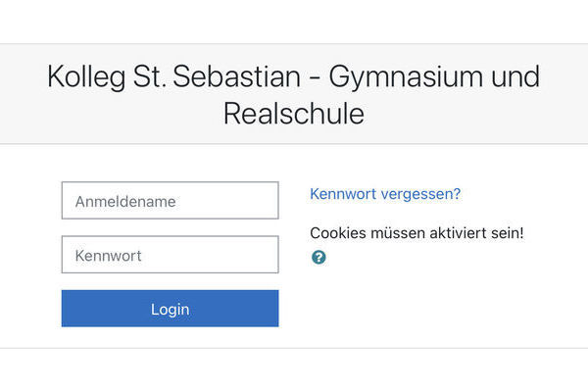The height and width of the screenshot is (392, 588).
Task: Place cursor in the Kennwort box
Action: tap(170, 255)
